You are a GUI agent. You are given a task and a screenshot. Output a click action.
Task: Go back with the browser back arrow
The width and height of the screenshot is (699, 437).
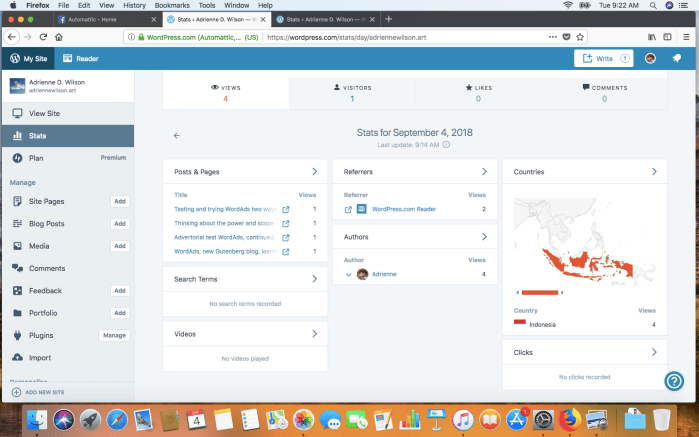pos(12,37)
